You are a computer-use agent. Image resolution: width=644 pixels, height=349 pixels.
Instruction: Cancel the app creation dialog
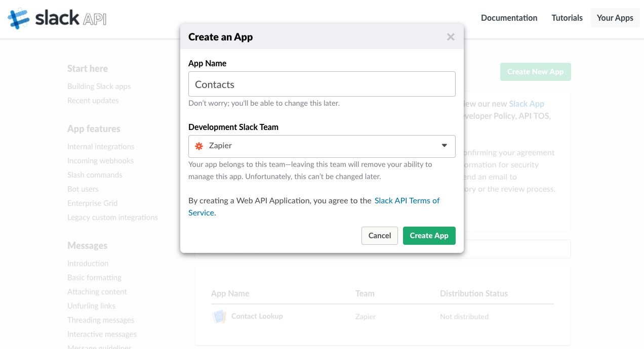coord(379,236)
